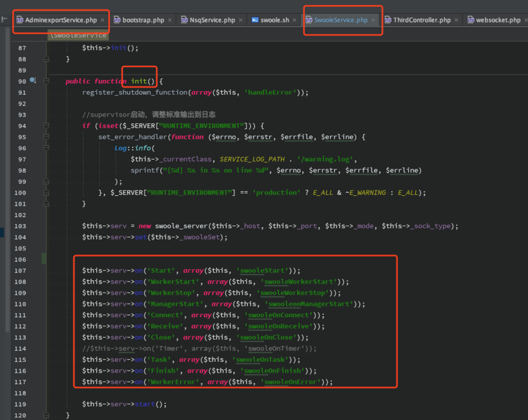The image size is (528, 420).
Task: Click the '/warning.log' string on line 97
Action: [x=325, y=159]
